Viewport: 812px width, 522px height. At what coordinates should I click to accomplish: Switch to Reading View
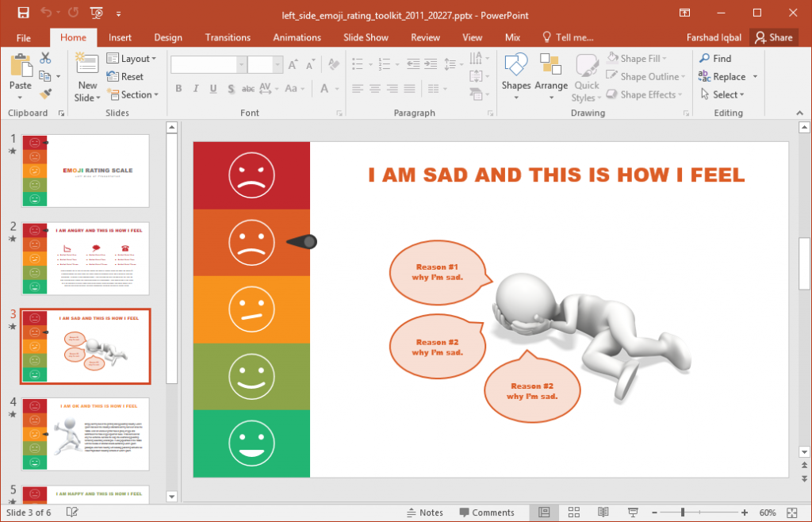click(x=603, y=512)
